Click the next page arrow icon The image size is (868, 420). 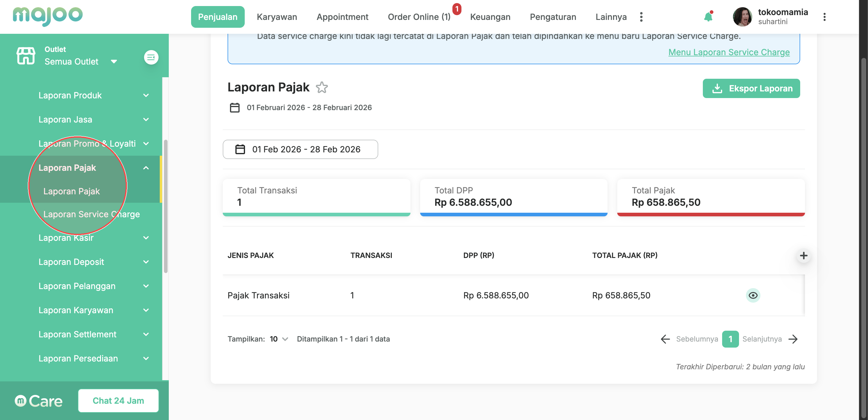point(793,339)
